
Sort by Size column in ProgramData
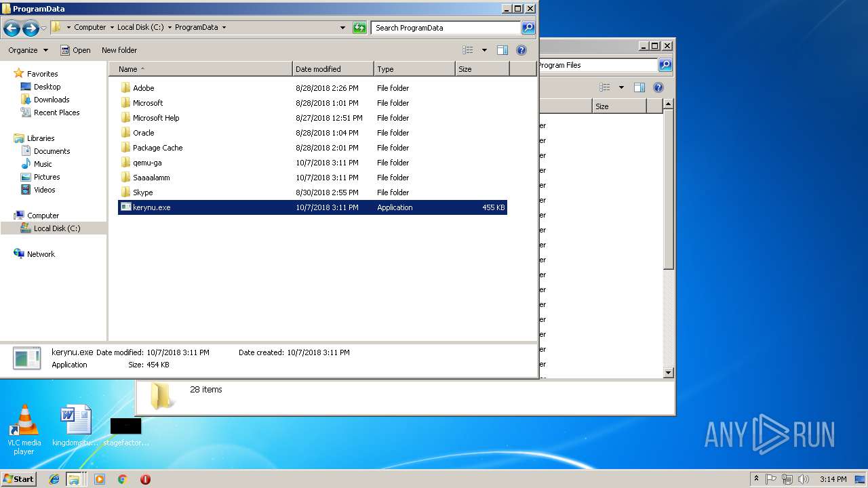pyautogui.click(x=482, y=69)
